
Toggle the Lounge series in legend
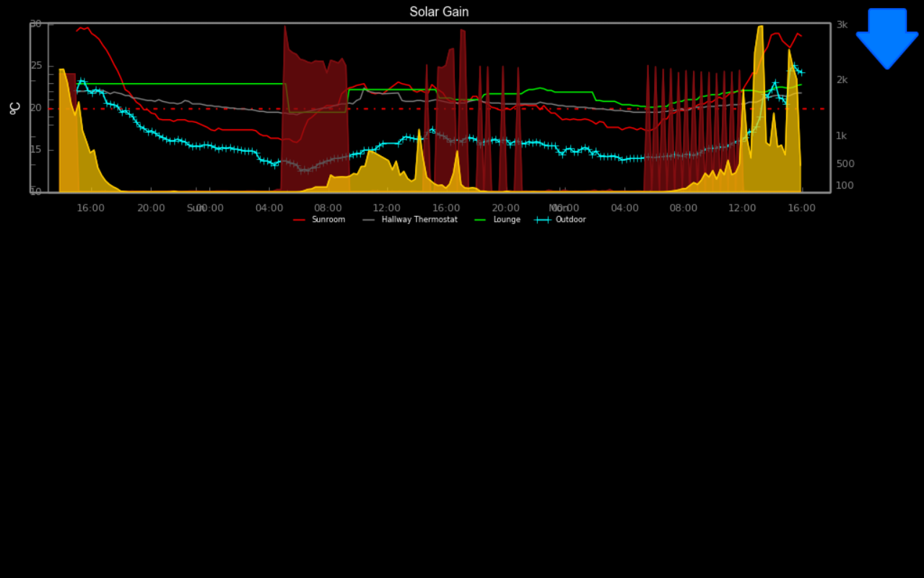(x=497, y=220)
